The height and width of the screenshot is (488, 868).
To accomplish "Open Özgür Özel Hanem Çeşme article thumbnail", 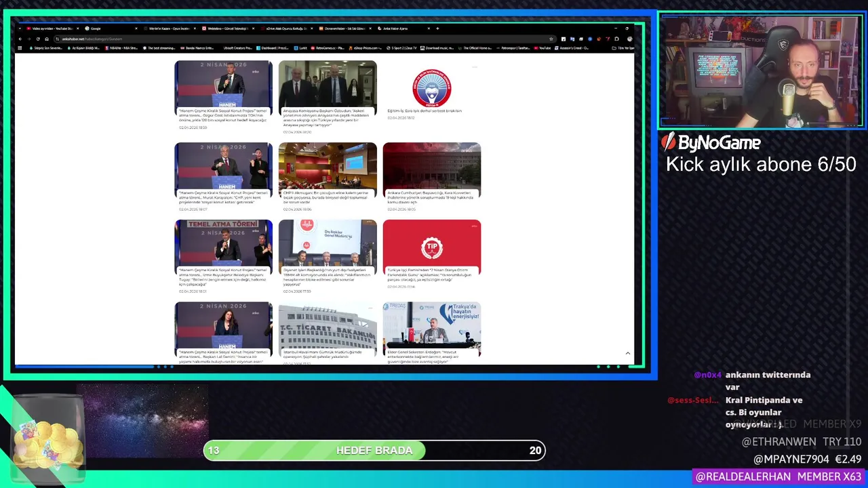I will tap(223, 83).
